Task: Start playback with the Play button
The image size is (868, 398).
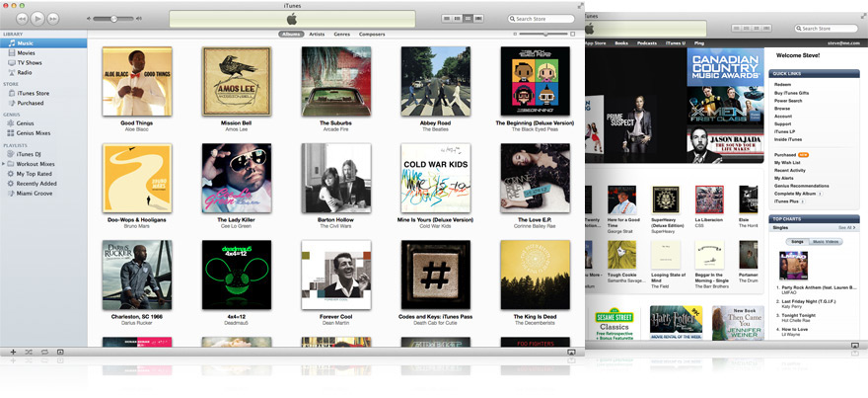Action: coord(37,19)
